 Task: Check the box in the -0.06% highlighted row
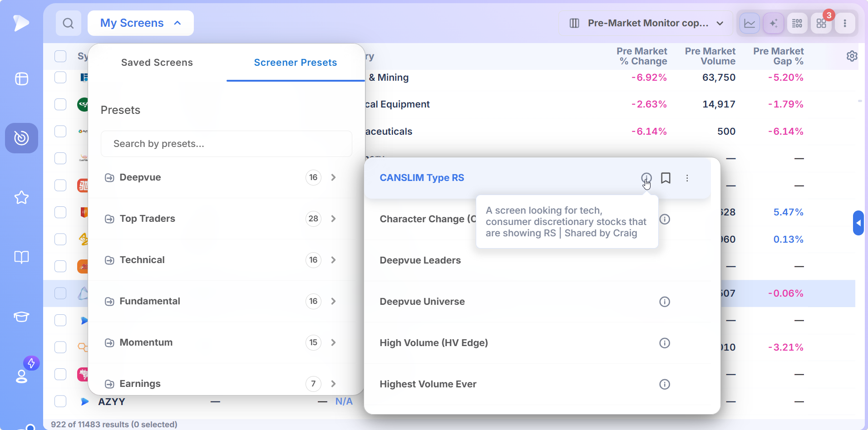pos(60,293)
